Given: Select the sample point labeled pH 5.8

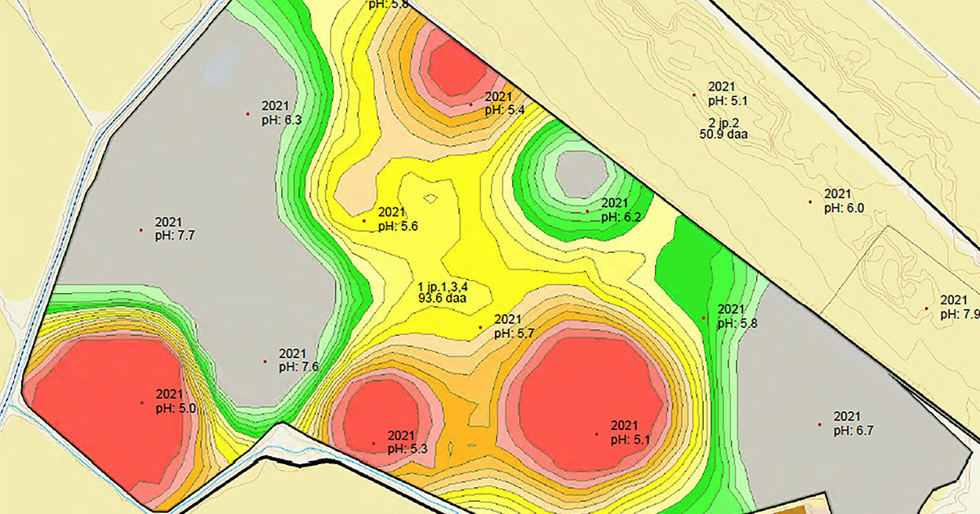Looking at the screenshot, I should coord(704,317).
